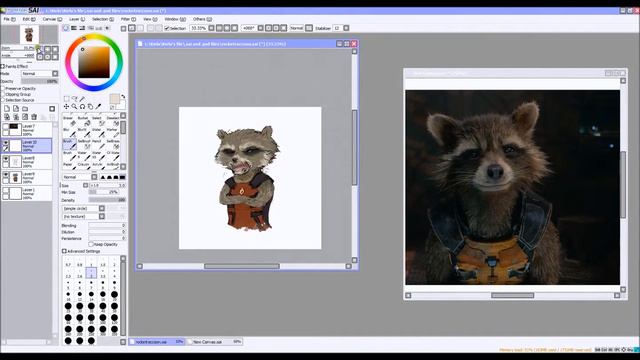The height and width of the screenshot is (360, 640).
Task: Select the Eyedropper color picker tool
Action: (x=98, y=107)
